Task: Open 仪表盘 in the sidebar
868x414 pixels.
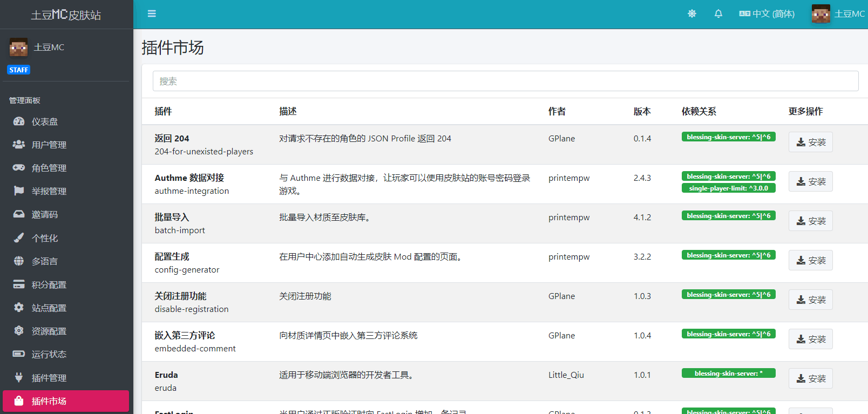Action: pyautogui.click(x=66, y=121)
